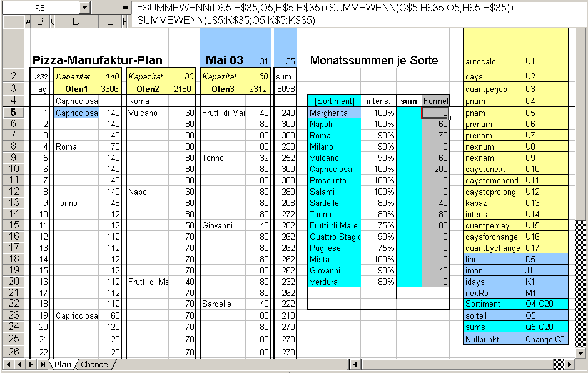Screen dimensions: 588x373
Task: Select the Ofen2 header cell
Action: [x=148, y=89]
